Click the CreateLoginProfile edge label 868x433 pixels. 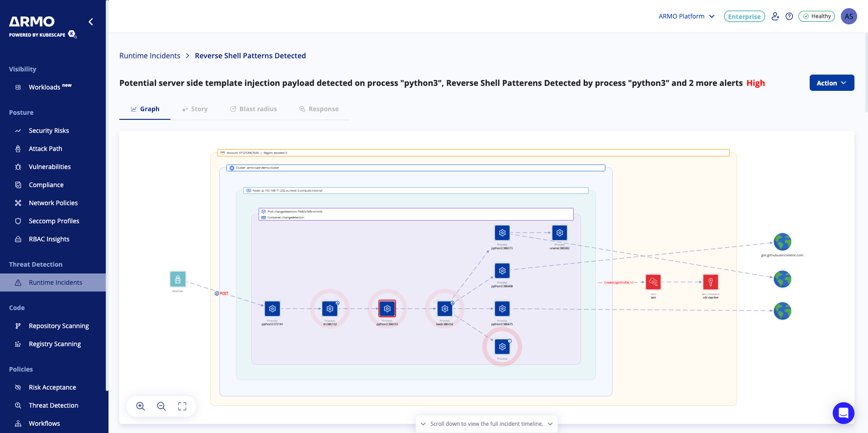point(618,282)
